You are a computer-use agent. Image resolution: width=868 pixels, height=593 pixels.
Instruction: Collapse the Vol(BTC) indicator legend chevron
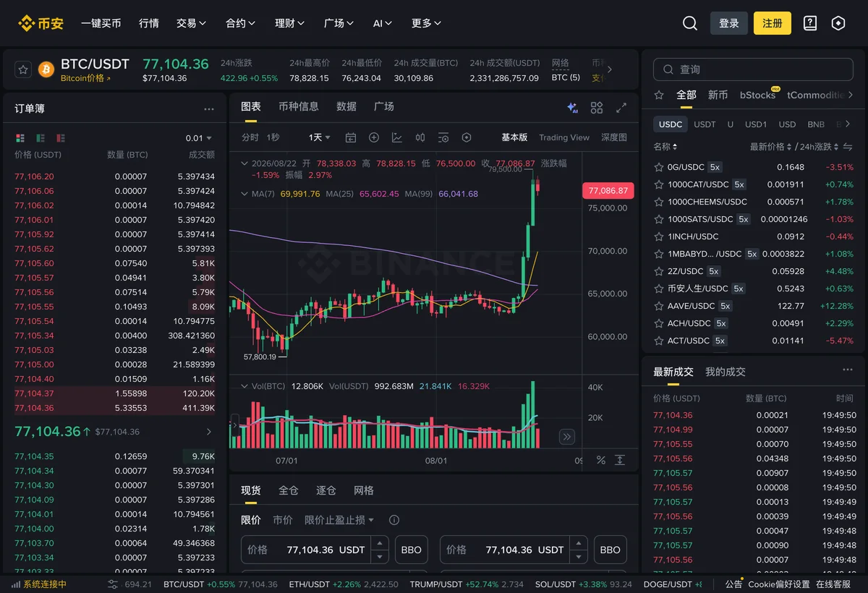pos(243,386)
